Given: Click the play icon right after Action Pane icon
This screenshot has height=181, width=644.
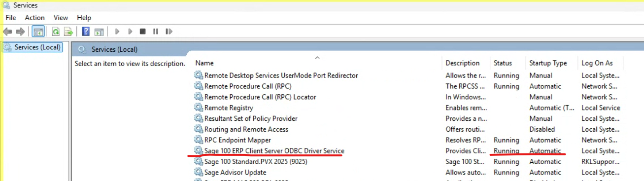Looking at the screenshot, I should pos(117,32).
